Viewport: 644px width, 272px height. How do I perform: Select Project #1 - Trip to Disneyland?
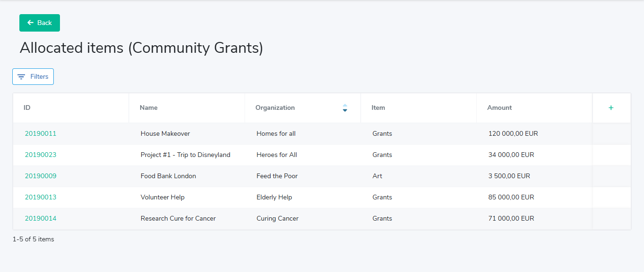186,155
